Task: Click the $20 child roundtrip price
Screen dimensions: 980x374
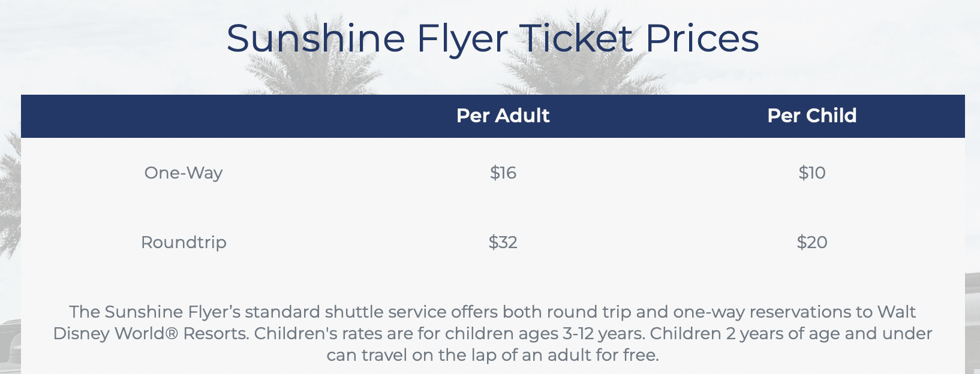Action: click(x=811, y=243)
